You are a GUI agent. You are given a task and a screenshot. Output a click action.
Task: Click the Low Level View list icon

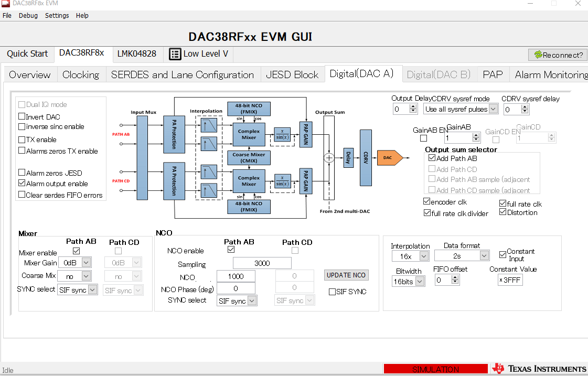pyautogui.click(x=175, y=54)
